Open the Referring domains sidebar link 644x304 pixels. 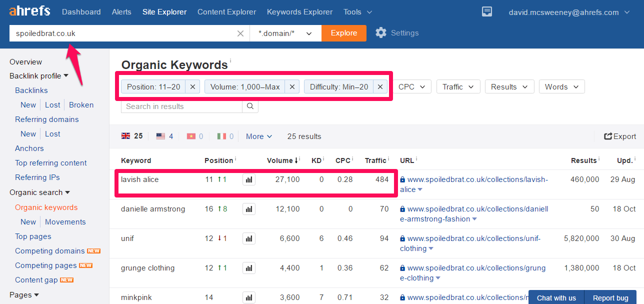47,119
